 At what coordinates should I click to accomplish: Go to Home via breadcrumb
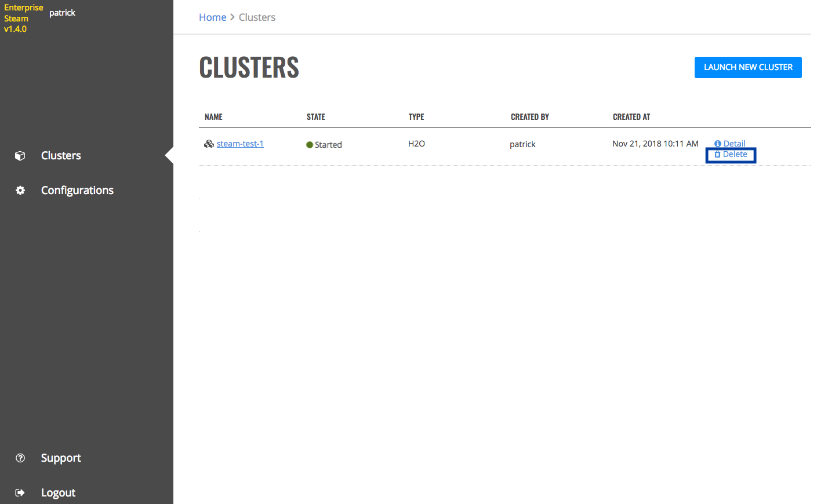pyautogui.click(x=212, y=17)
